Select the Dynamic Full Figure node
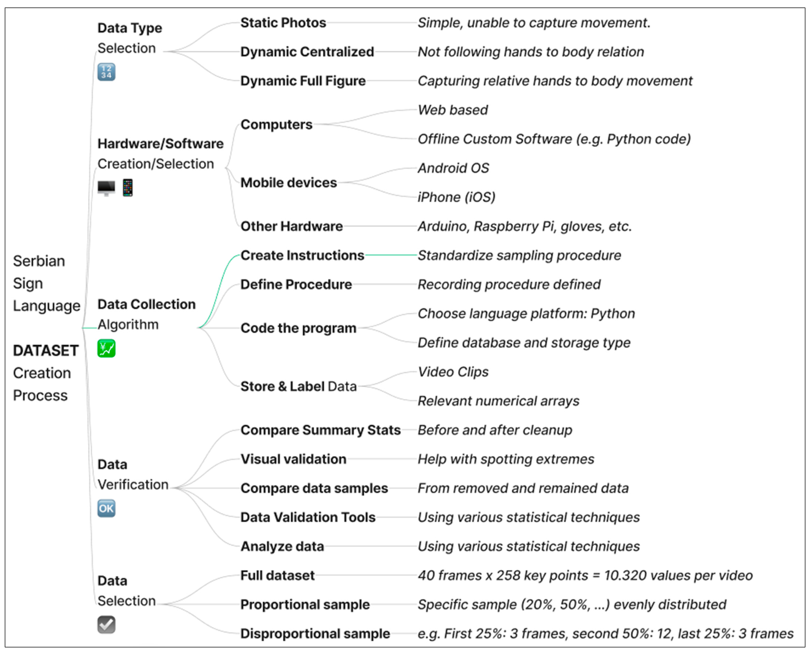812x654 pixels. 303,81
